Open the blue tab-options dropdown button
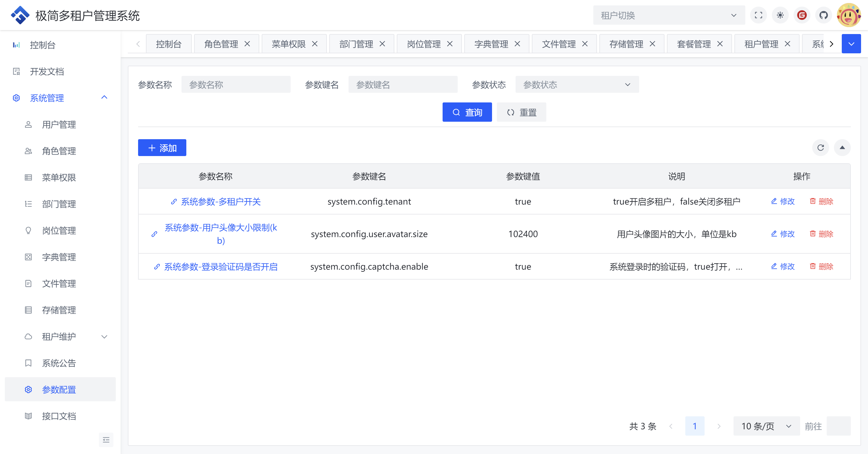Screen dimensions: 868x454 tap(851, 44)
